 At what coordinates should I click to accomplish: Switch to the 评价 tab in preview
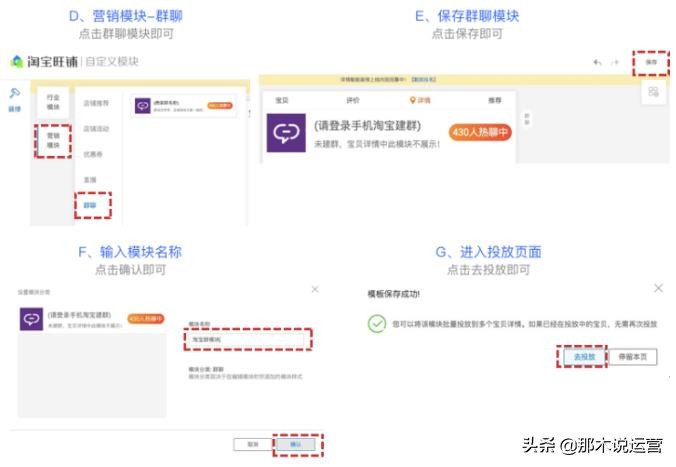pos(353,100)
